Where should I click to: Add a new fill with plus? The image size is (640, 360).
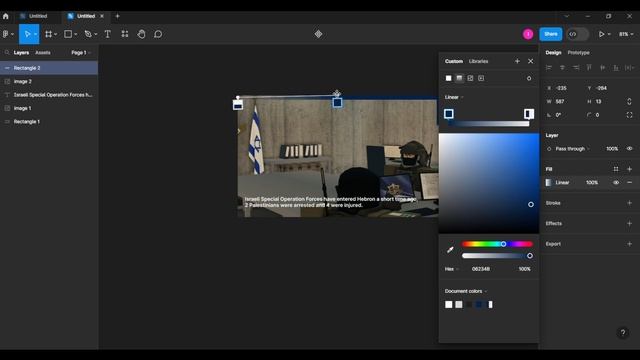(629, 169)
